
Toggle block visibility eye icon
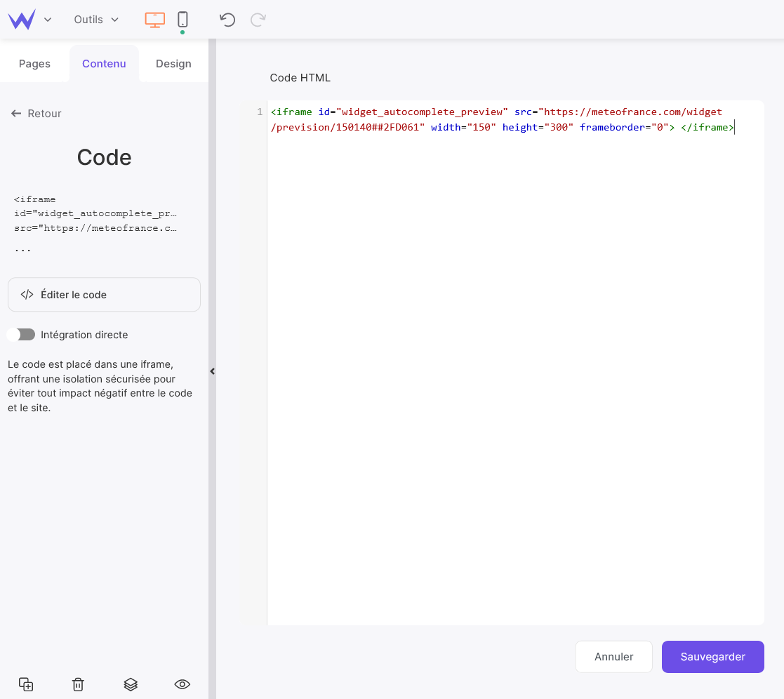[x=182, y=684]
